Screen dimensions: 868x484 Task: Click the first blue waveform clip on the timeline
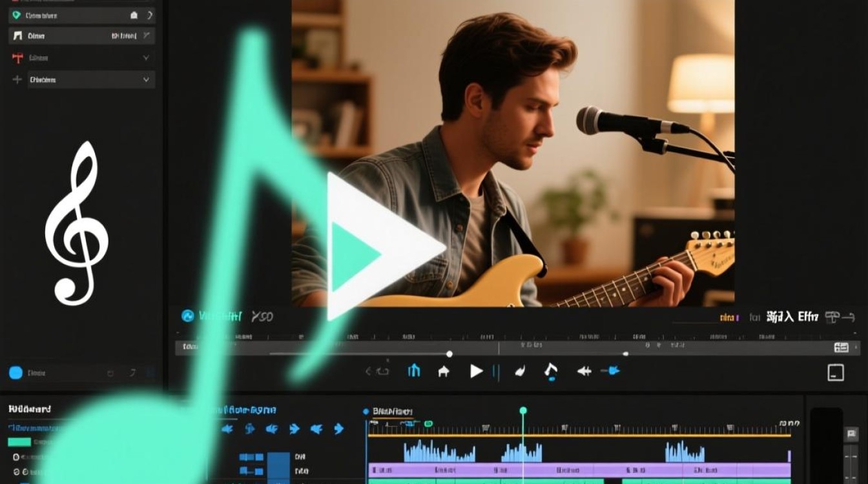tap(439, 451)
